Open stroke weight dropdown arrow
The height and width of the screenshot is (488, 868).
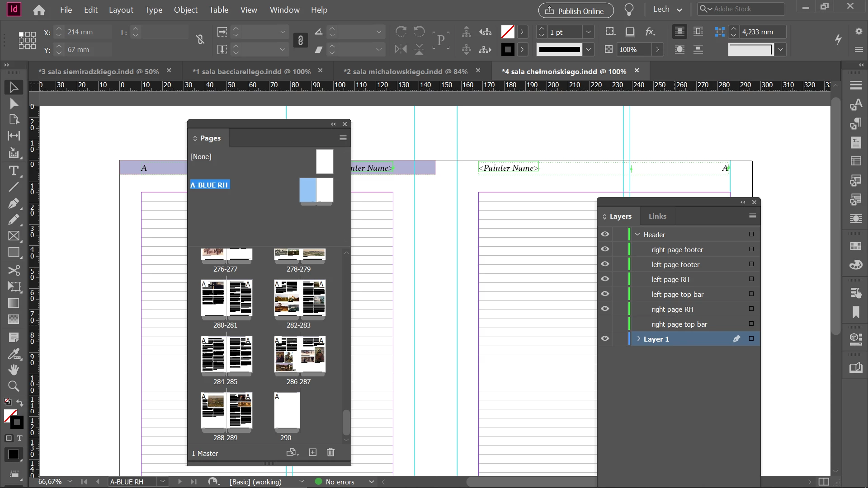pos(588,32)
